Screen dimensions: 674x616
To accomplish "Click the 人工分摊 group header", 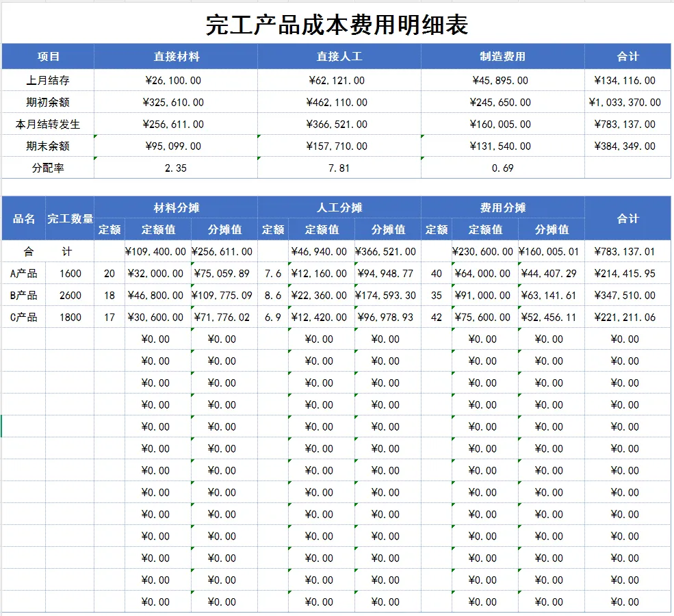I will tap(339, 207).
